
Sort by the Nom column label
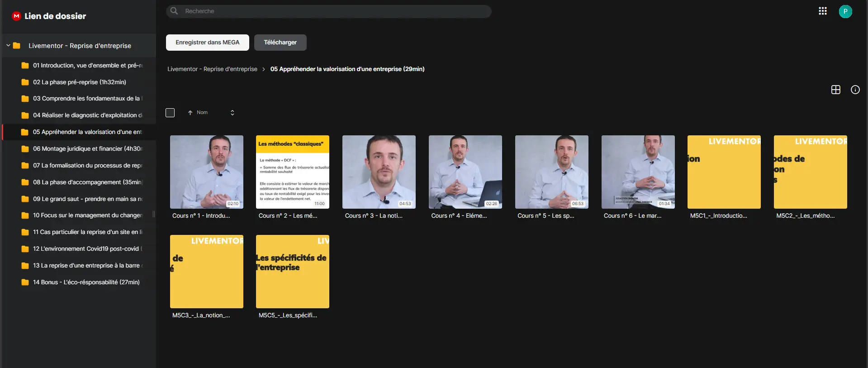(x=202, y=113)
